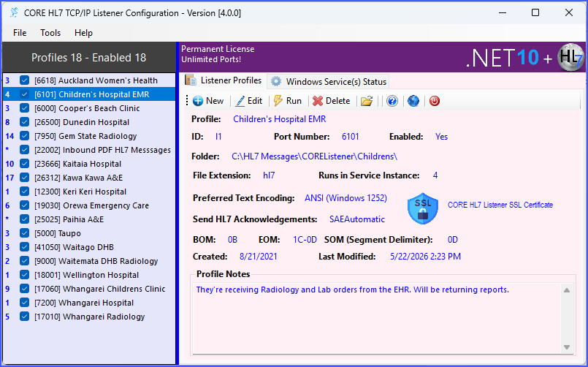Click the Listener Profiles tab book icon
The image size is (588, 367).
coord(191,80)
